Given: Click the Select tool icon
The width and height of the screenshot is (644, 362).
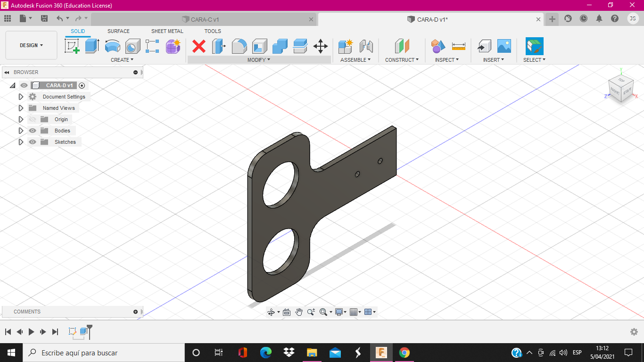Looking at the screenshot, I should pyautogui.click(x=535, y=46).
